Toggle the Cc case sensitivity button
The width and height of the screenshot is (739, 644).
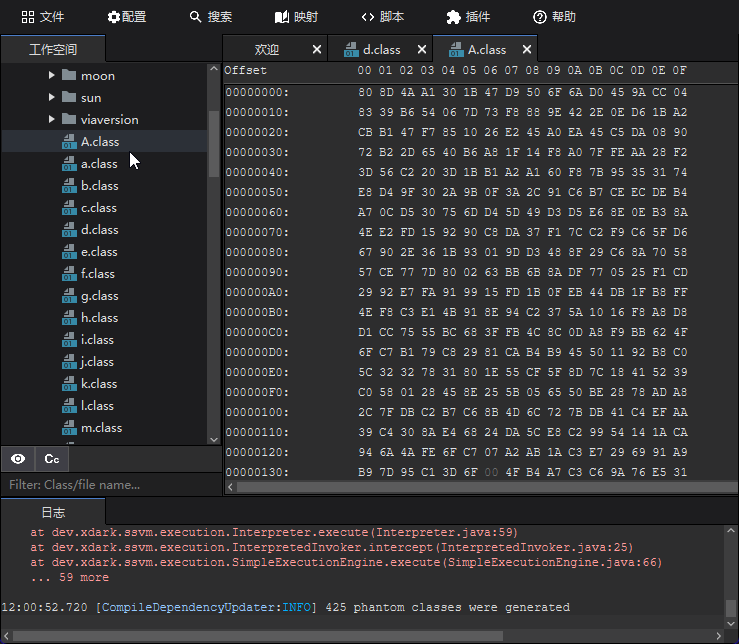52,459
